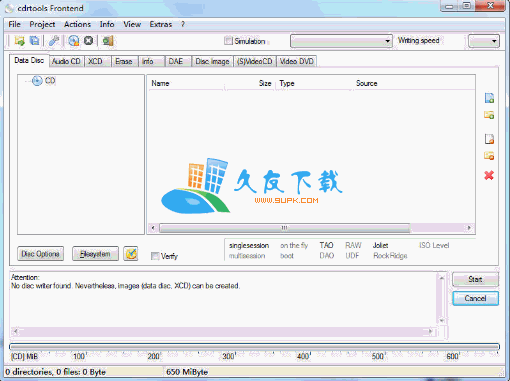Click the disc capacity progress bar
510x381 pixels.
pyautogui.click(x=255, y=347)
